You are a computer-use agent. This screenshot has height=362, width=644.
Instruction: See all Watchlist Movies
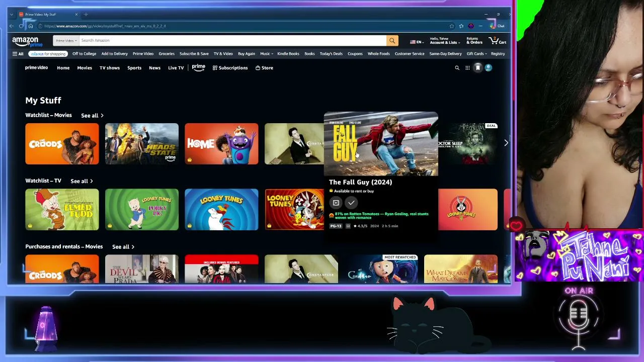[x=92, y=116]
